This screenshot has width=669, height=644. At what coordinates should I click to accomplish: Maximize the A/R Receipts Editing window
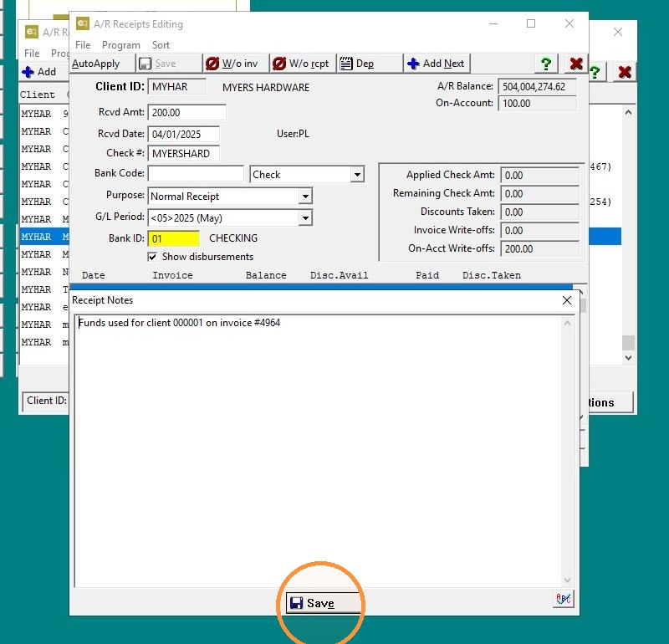531,24
